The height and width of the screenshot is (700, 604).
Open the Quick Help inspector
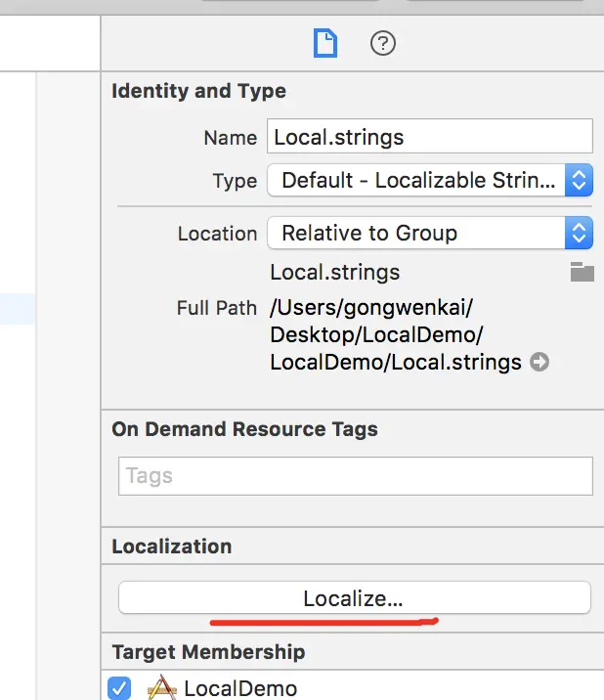383,43
